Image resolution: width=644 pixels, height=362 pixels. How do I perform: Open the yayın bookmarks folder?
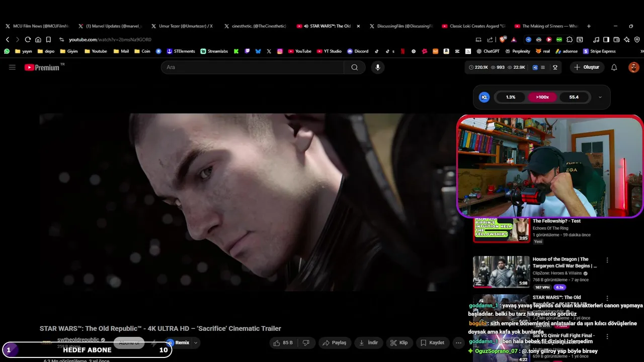pos(24,51)
